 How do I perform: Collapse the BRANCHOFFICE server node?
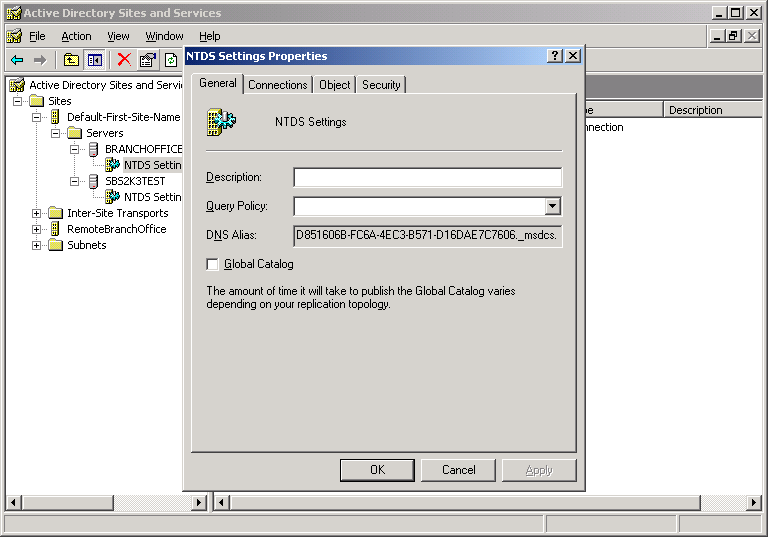(74, 149)
